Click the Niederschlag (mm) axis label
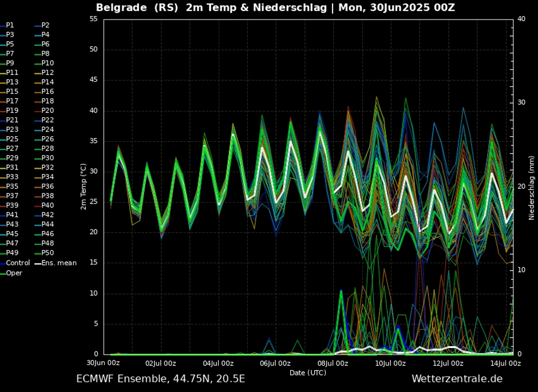This screenshot has height=392, width=538. (x=531, y=187)
